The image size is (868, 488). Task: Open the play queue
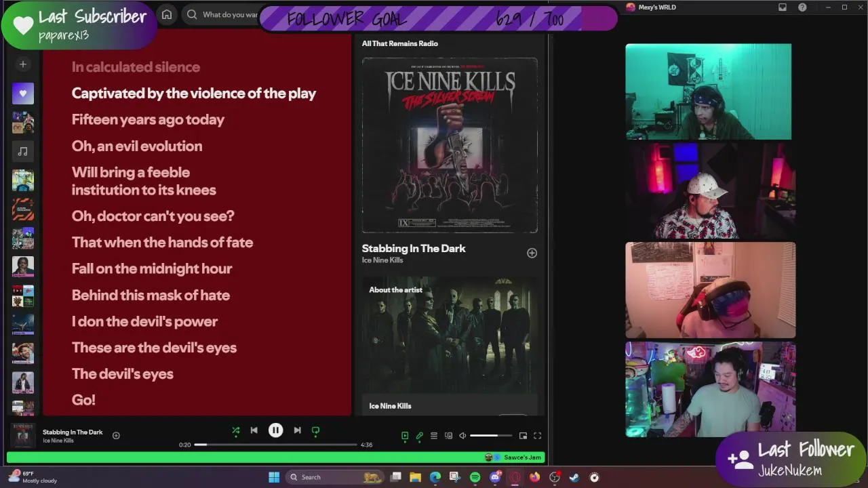pyautogui.click(x=434, y=436)
